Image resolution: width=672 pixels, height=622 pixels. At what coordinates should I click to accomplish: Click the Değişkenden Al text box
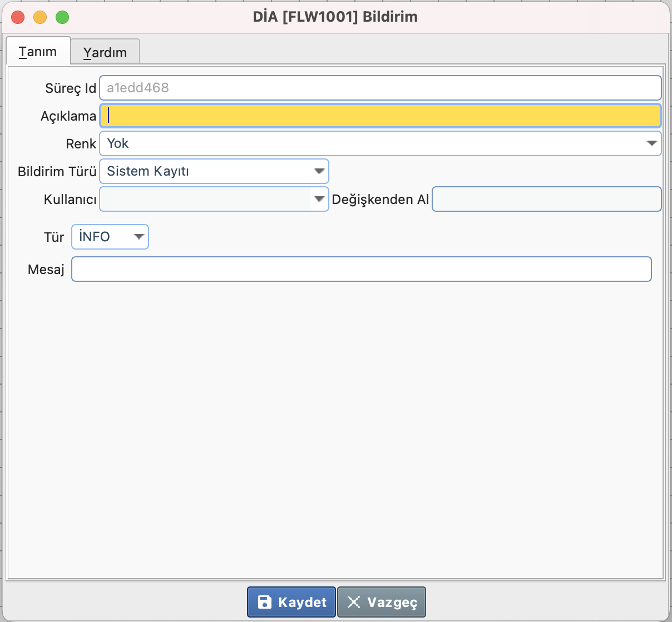point(546,199)
